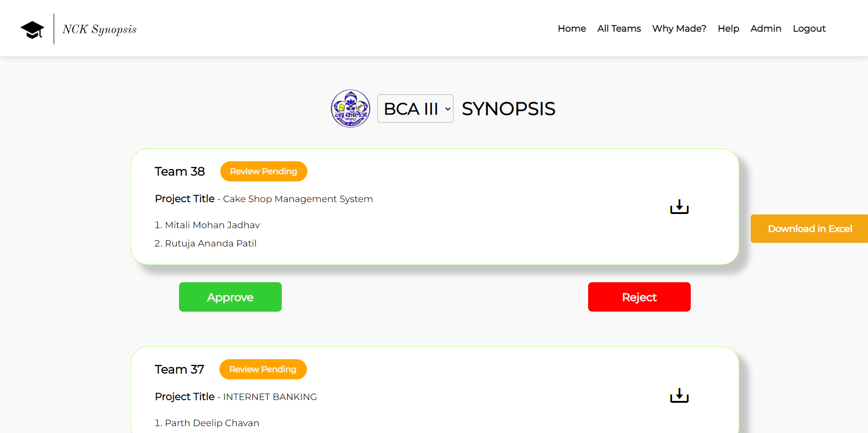Click the Review Pending badge on Team 37
Viewport: 868px width, 433px height.
click(x=262, y=369)
